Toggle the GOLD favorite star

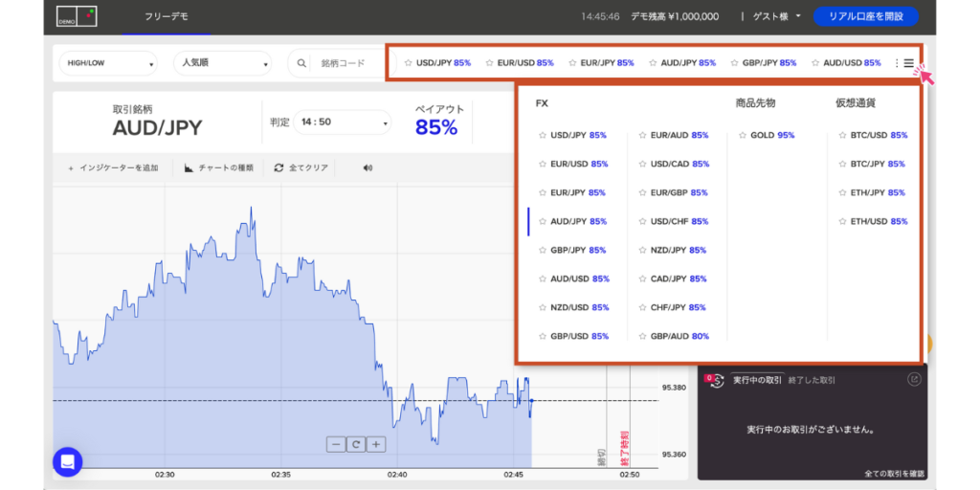pyautogui.click(x=743, y=136)
